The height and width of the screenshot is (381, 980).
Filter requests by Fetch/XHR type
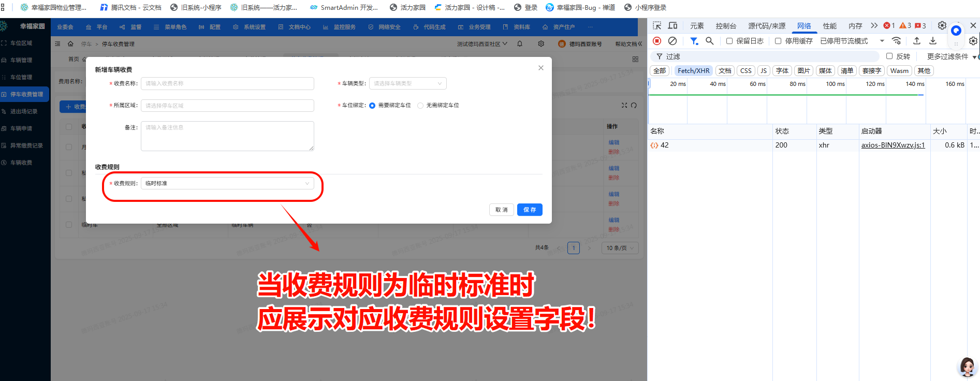[694, 71]
